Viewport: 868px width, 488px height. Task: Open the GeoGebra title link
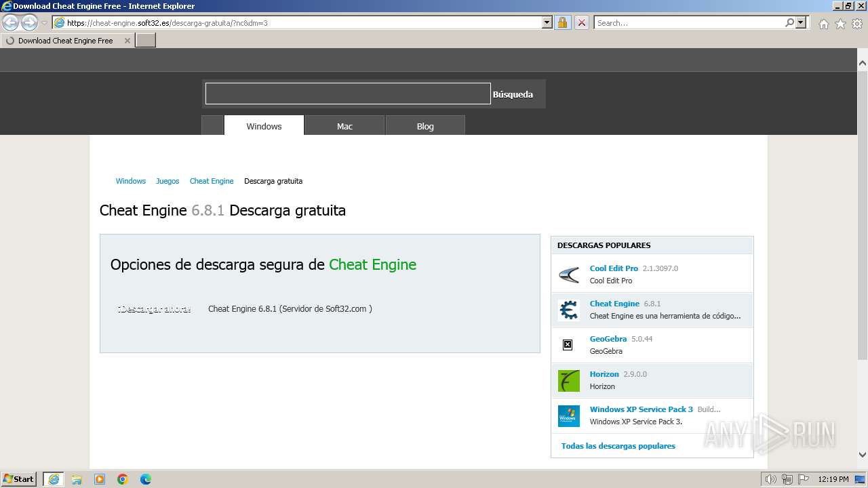click(608, 339)
